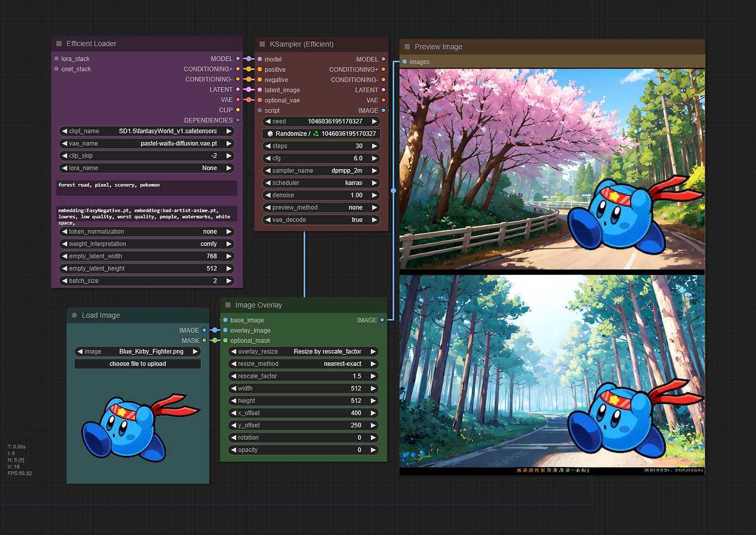Open the scheduler karras selector

(x=321, y=183)
